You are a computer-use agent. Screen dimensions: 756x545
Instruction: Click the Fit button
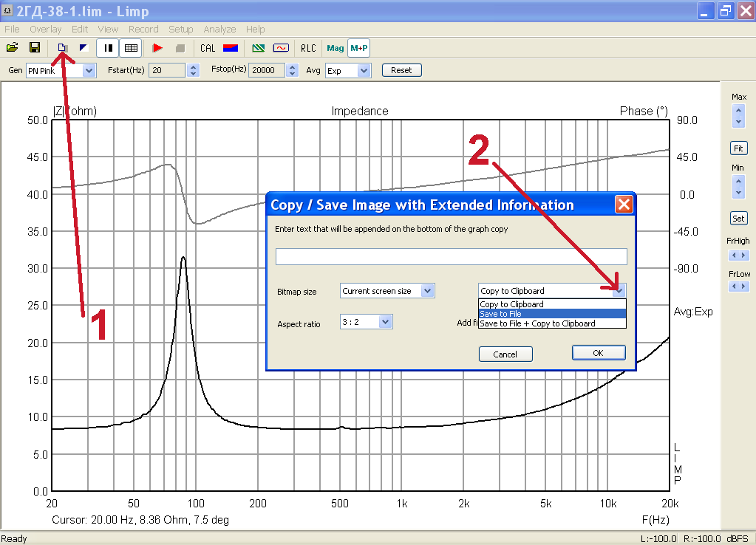[x=738, y=148]
